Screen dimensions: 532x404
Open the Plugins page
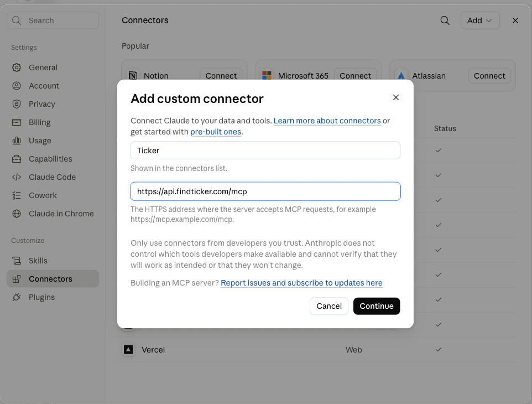[x=53, y=297]
